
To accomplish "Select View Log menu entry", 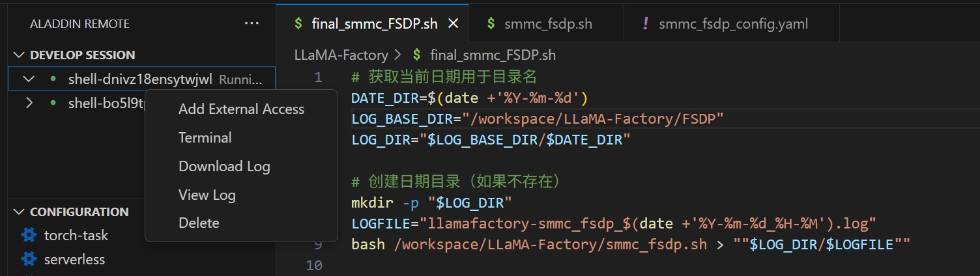I will [207, 195].
